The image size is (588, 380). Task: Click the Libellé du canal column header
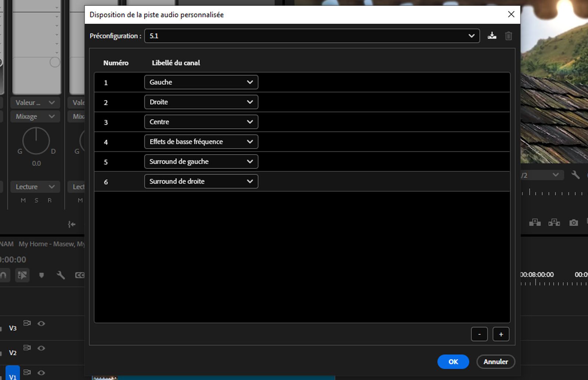176,63
